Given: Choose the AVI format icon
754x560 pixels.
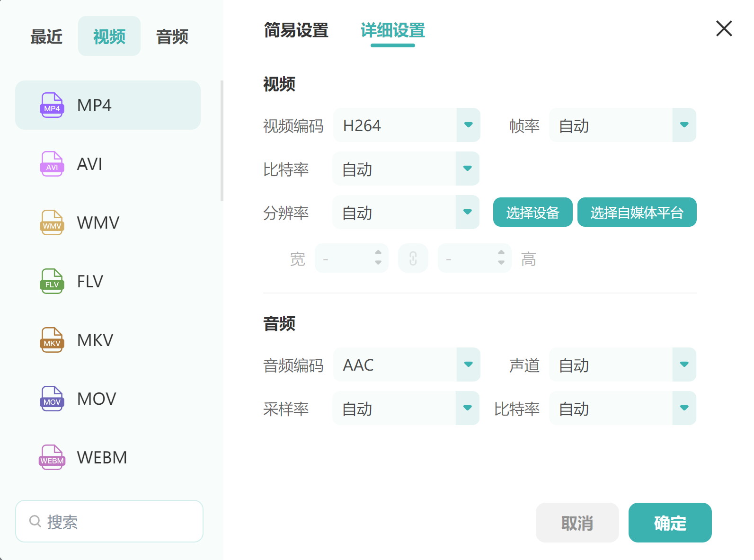Looking at the screenshot, I should click(52, 164).
